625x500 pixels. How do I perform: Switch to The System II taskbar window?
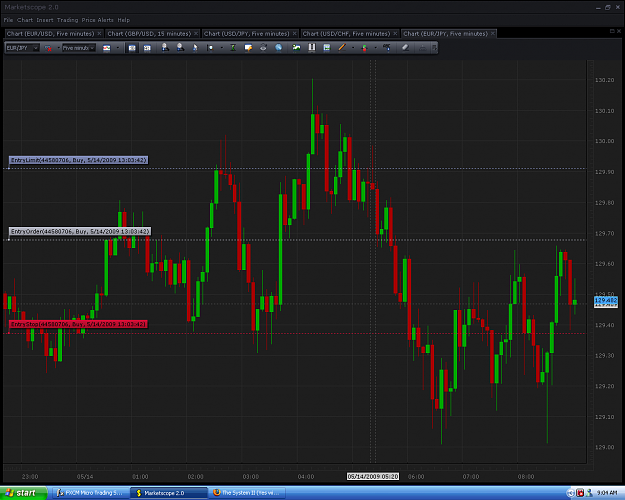pyautogui.click(x=248, y=493)
